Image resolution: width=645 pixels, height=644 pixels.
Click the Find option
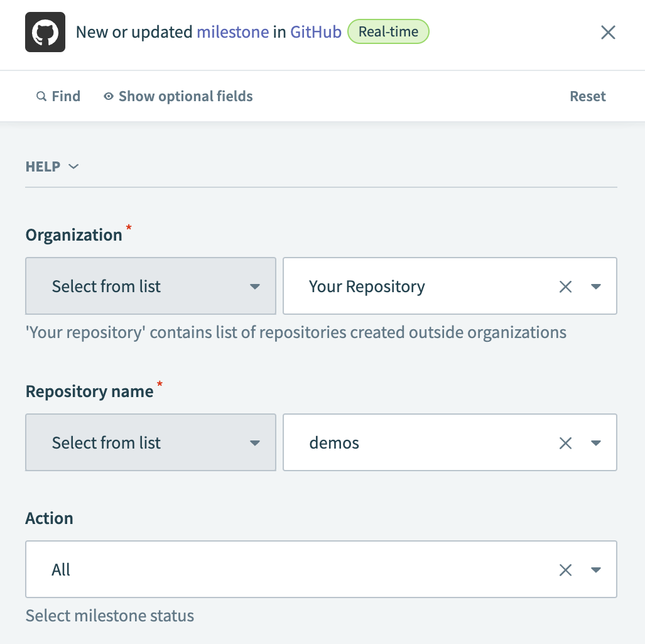(x=65, y=96)
